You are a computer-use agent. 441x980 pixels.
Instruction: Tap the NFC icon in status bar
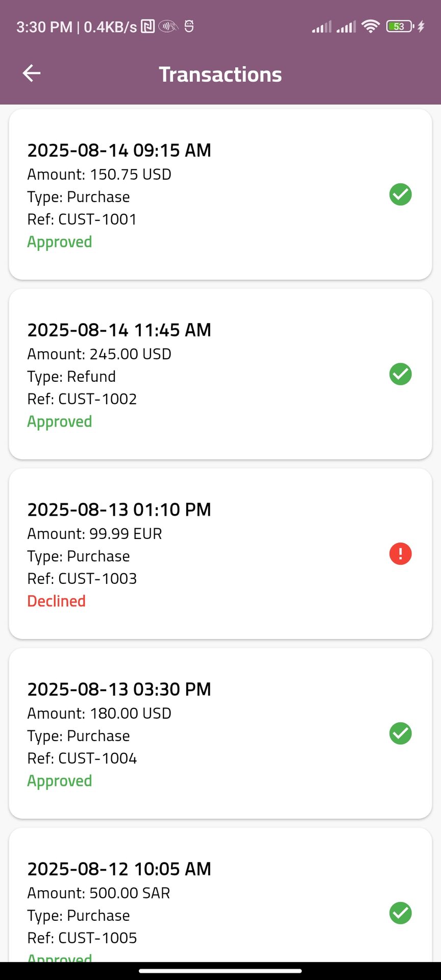148,27
